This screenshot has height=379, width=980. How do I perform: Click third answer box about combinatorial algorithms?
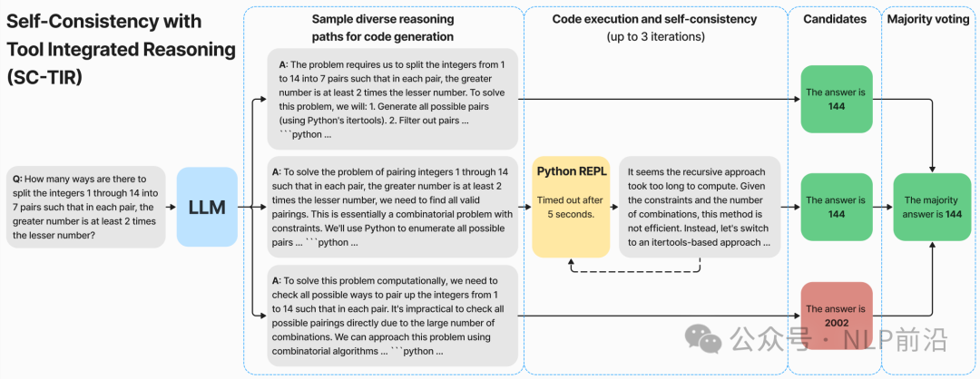pos(393,316)
